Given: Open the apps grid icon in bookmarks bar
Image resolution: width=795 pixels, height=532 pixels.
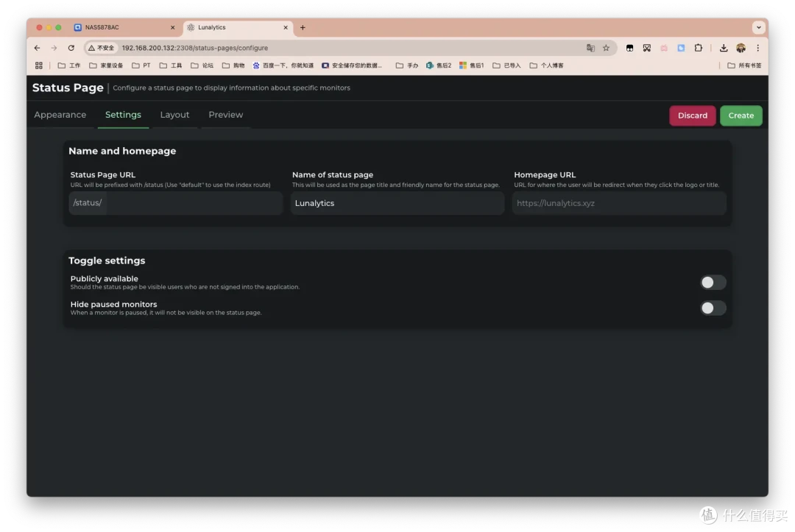Looking at the screenshot, I should pyautogui.click(x=38, y=65).
